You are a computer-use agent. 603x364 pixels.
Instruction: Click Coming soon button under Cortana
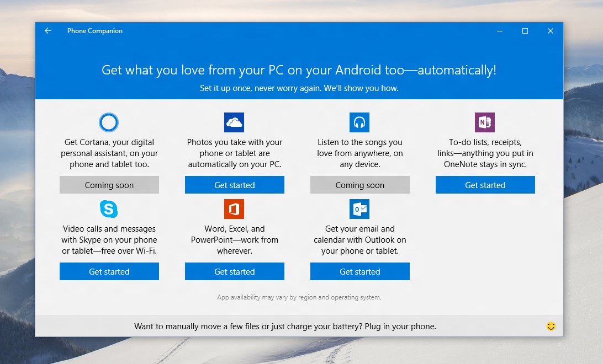coord(109,185)
